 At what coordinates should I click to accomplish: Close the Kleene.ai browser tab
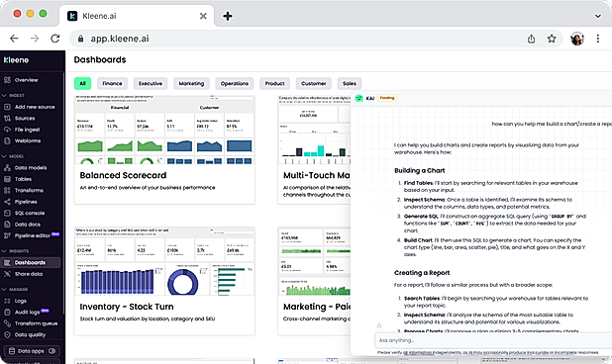tap(203, 16)
